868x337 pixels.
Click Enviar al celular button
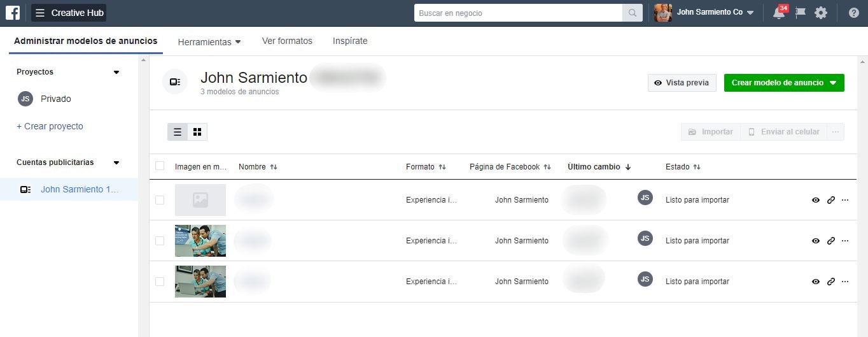tap(783, 132)
